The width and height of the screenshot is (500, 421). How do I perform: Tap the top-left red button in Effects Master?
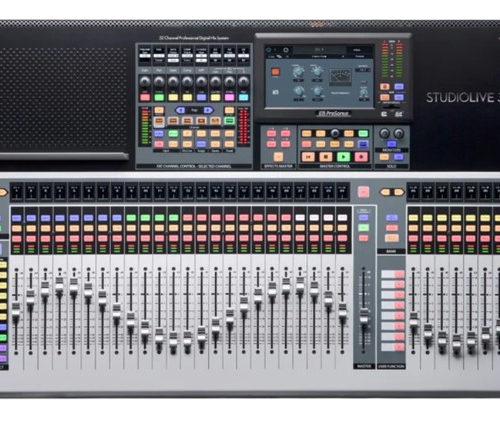pyautogui.click(x=271, y=134)
